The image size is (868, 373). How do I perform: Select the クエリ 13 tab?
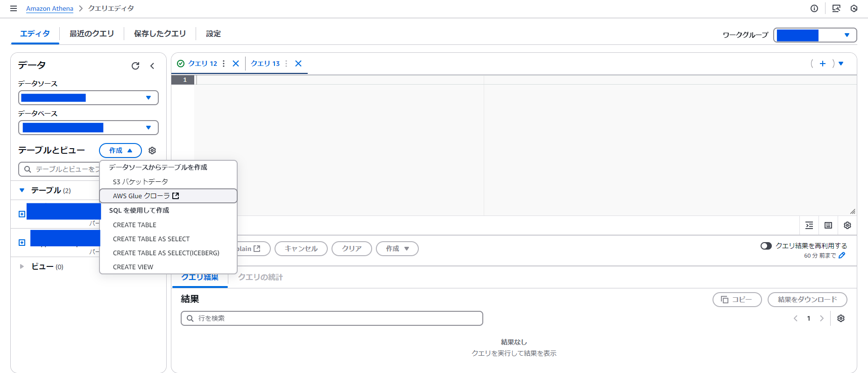click(x=265, y=64)
